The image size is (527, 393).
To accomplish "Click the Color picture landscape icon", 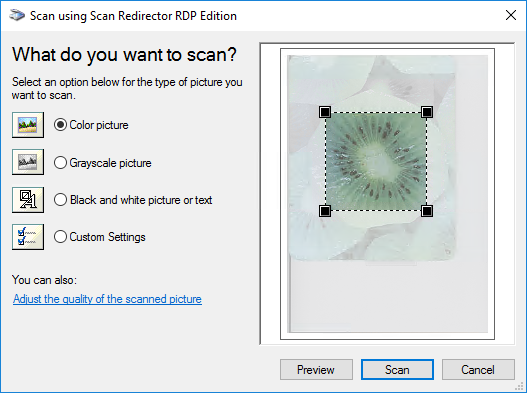I will (28, 125).
